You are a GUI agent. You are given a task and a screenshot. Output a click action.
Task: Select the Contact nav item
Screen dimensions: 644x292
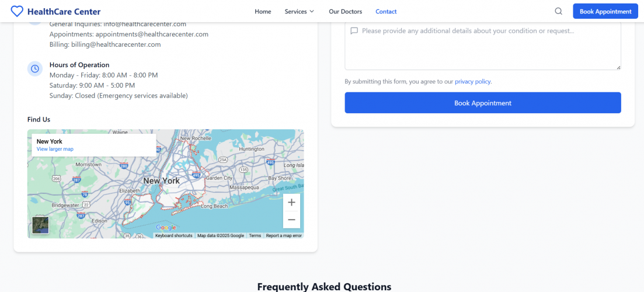click(x=386, y=12)
